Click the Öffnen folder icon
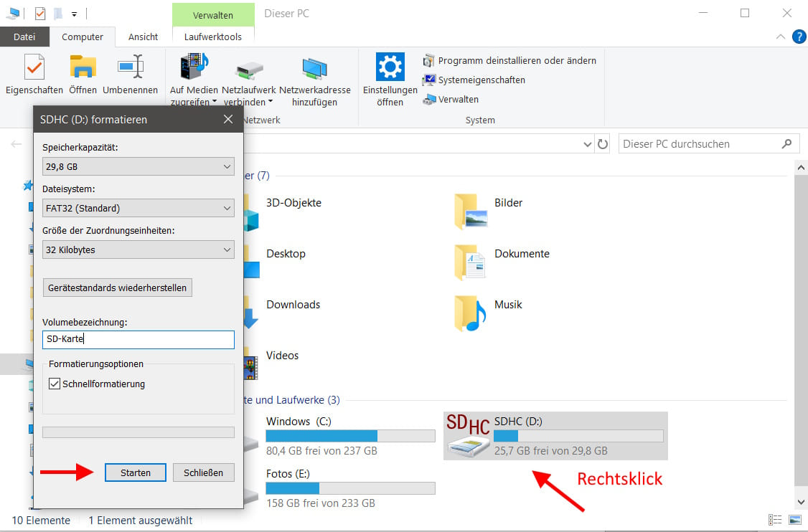The image size is (808, 532). [x=83, y=67]
